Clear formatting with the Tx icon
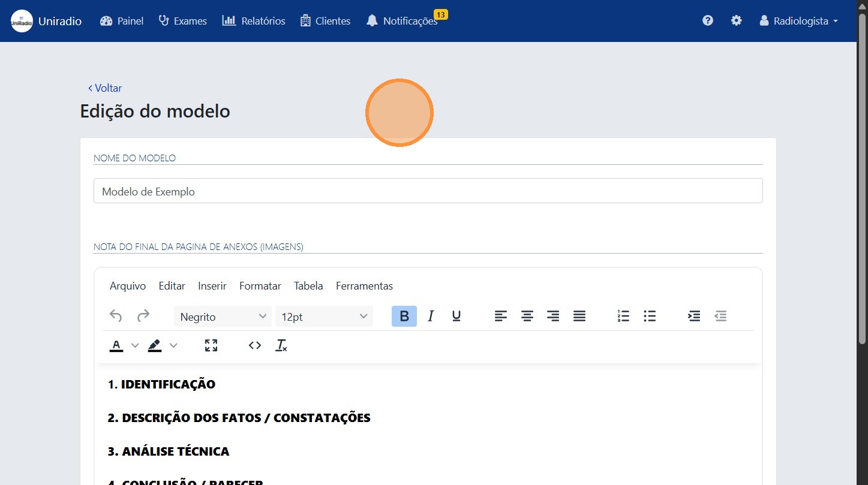This screenshot has width=868, height=485. [x=281, y=345]
